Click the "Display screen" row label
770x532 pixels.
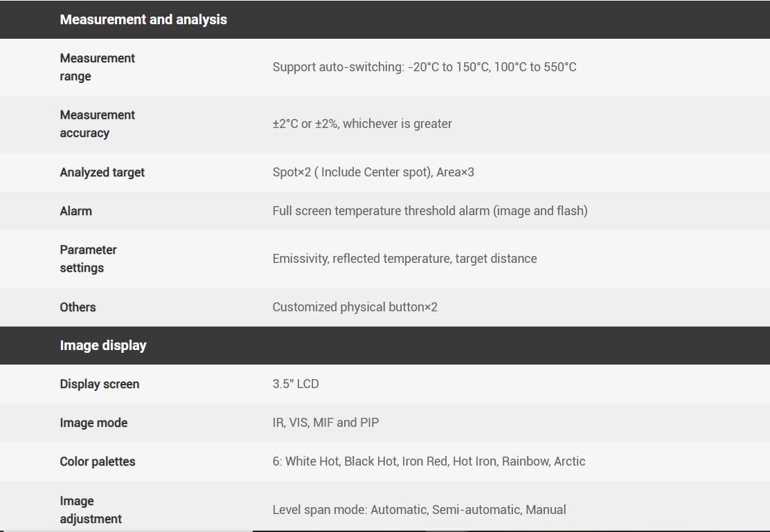100,384
